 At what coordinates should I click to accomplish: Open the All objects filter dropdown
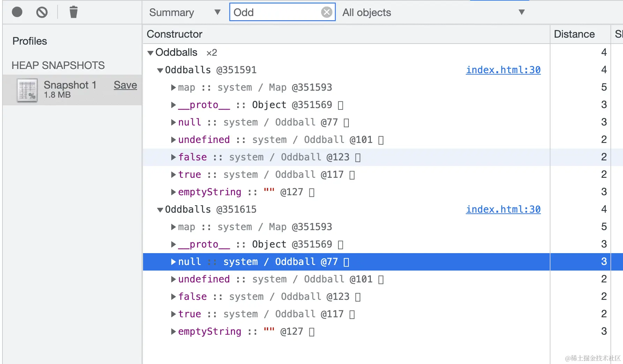[x=433, y=13]
